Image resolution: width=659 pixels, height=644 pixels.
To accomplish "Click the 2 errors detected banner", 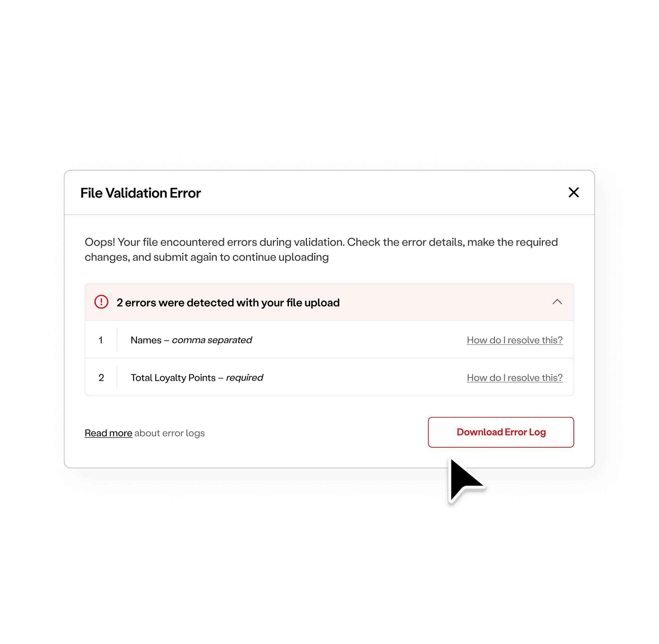I will pyautogui.click(x=228, y=302).
